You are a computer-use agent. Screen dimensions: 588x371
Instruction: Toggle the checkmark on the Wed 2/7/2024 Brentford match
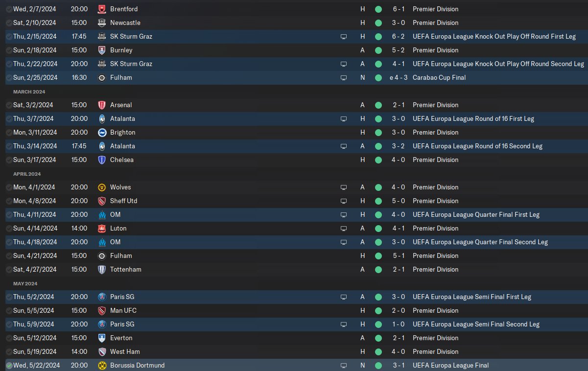click(9, 9)
